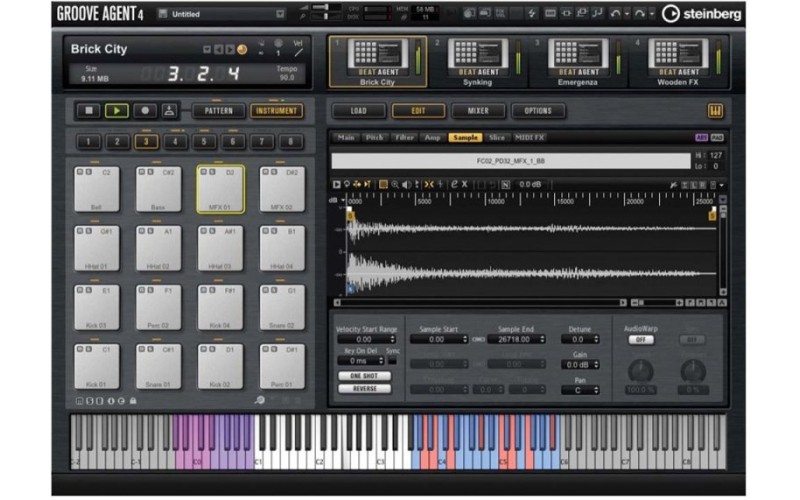Start playback with the Play button
Image resolution: width=800 pixels, height=500 pixels.
[x=116, y=111]
